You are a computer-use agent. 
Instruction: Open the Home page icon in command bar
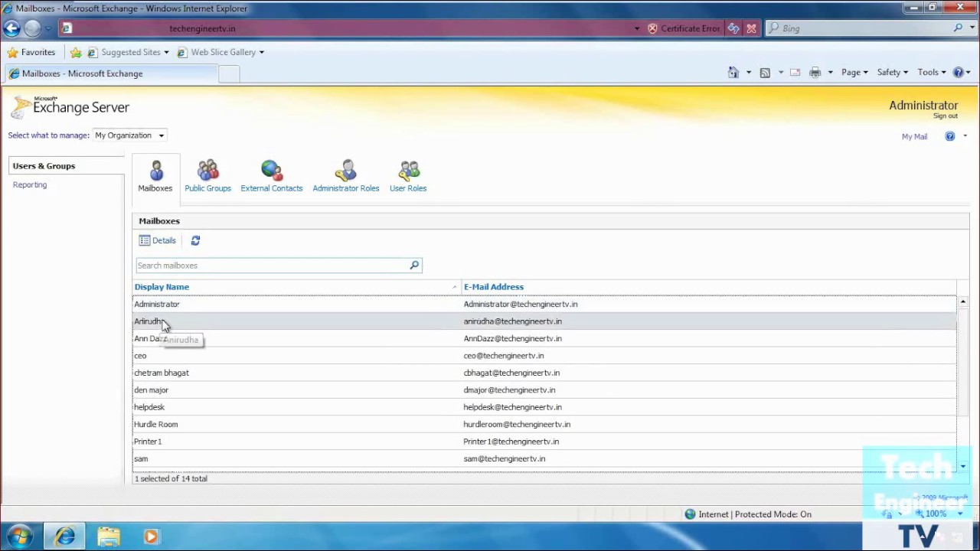(733, 72)
